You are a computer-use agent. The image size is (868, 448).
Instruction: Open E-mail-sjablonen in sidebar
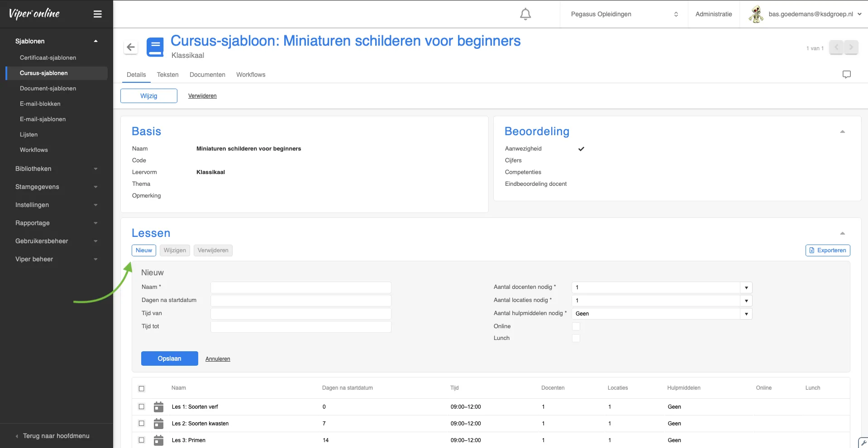[x=43, y=119]
